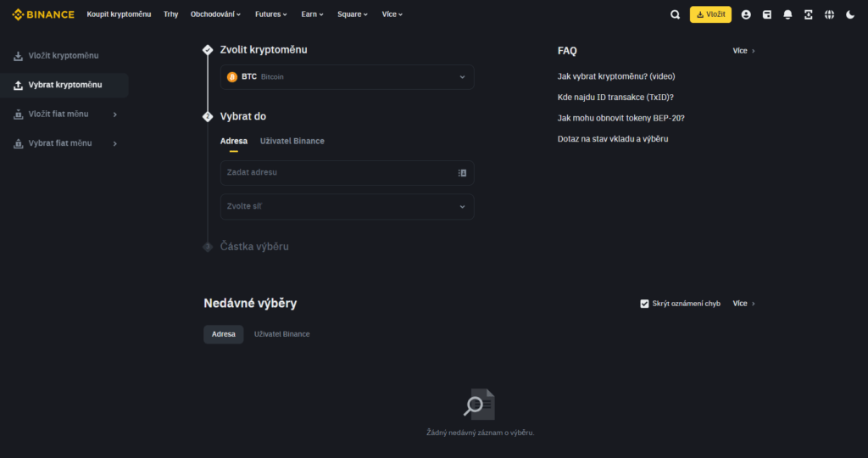Expand the Earn menu
The height and width of the screenshot is (458, 868).
pyautogui.click(x=312, y=14)
